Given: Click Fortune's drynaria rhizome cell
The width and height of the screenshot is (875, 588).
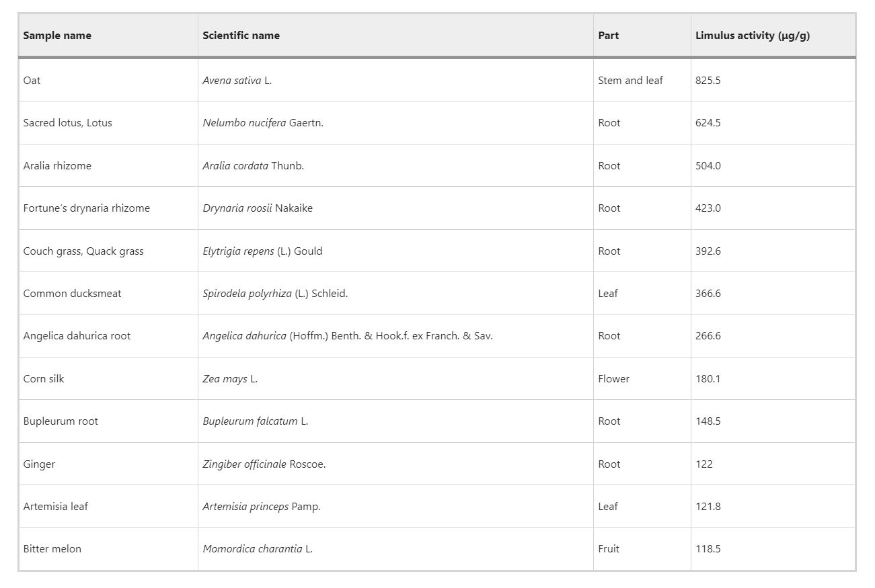Looking at the screenshot, I should click(86, 208).
